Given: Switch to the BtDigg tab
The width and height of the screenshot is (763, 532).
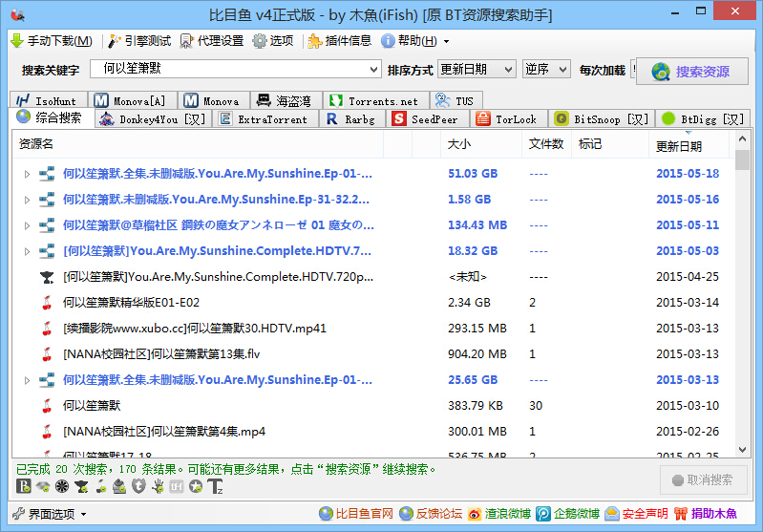Looking at the screenshot, I should pyautogui.click(x=703, y=119).
